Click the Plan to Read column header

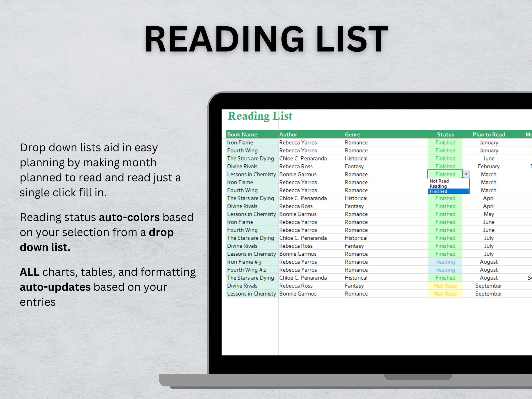click(489, 134)
